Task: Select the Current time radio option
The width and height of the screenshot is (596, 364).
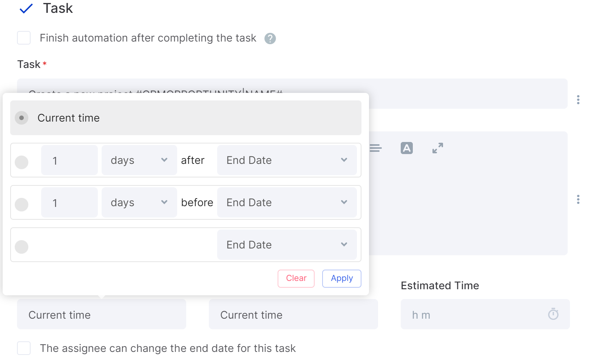Action: [22, 118]
